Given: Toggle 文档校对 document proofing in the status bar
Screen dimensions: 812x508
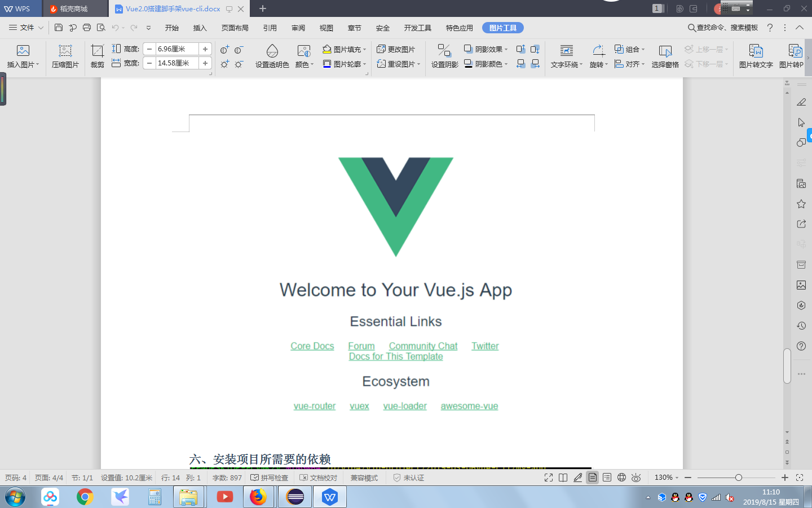Looking at the screenshot, I should click(318, 478).
